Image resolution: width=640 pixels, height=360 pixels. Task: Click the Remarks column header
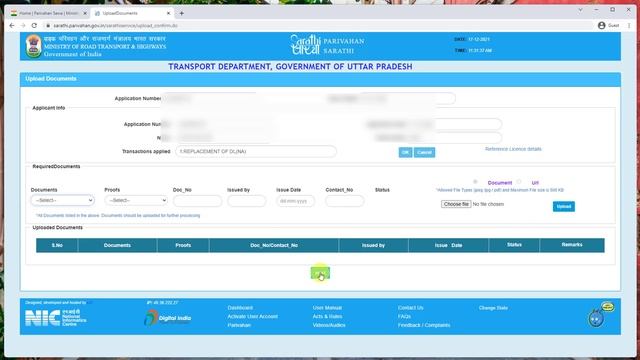coord(572,245)
